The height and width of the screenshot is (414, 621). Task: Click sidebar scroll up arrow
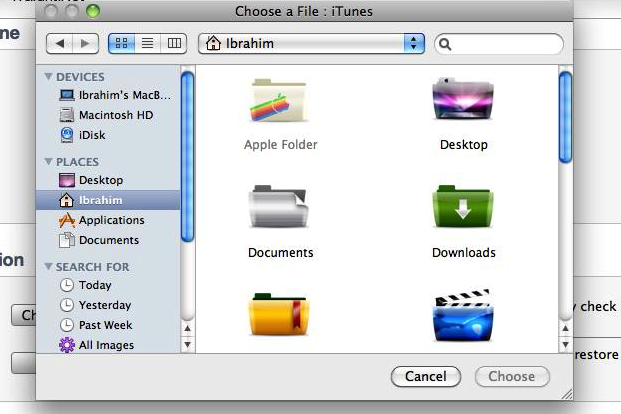coord(187,328)
